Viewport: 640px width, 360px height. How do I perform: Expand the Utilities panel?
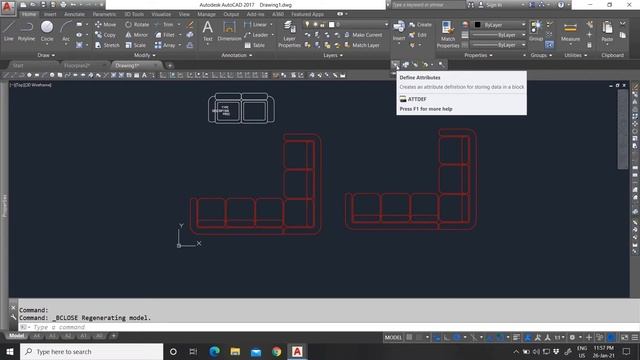575,55
